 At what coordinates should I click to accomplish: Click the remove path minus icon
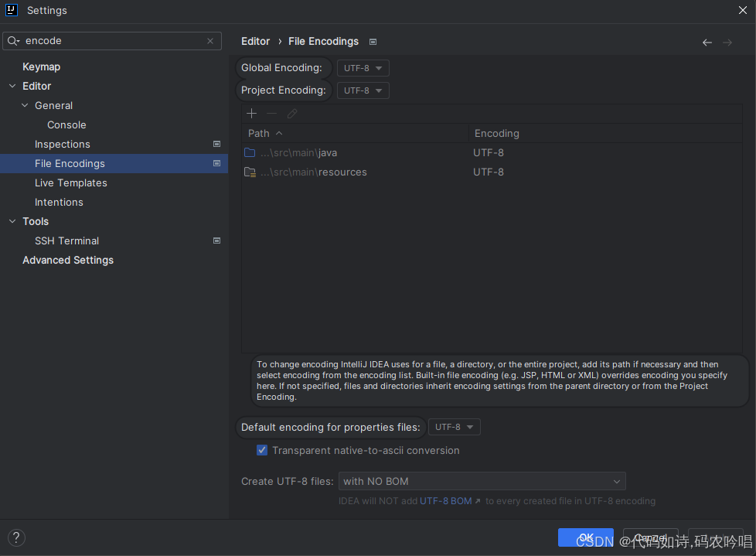(271, 114)
